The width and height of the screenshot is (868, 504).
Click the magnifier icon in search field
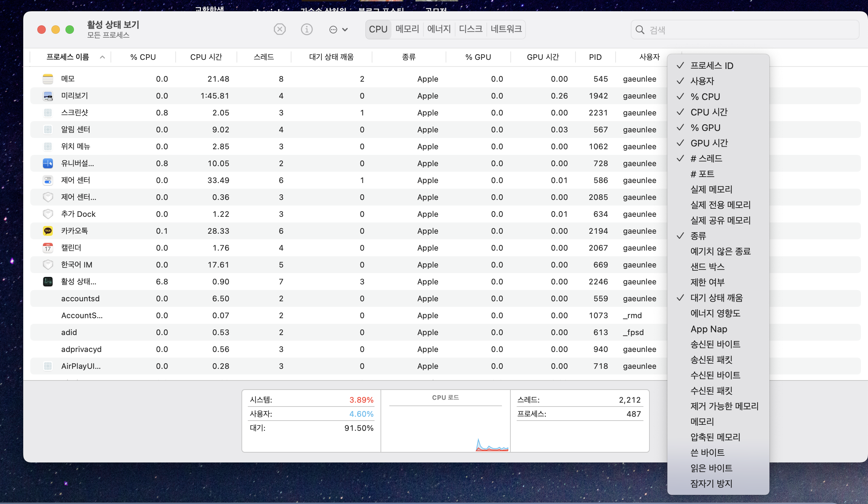click(640, 30)
